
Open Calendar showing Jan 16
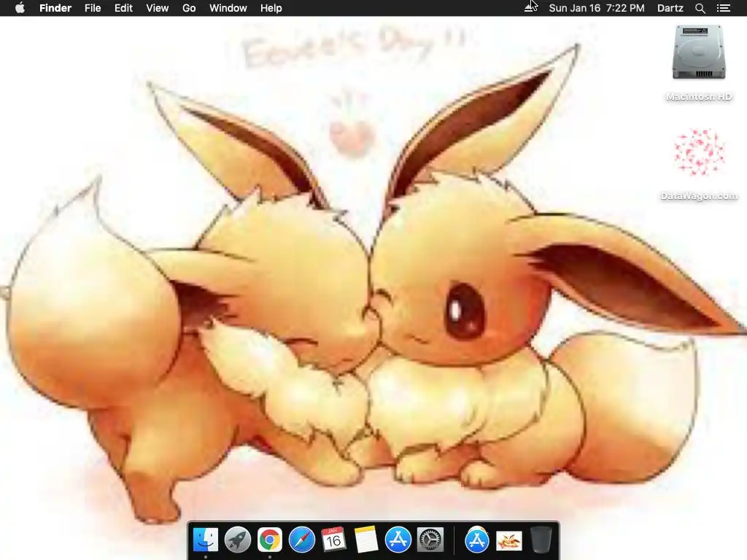333,540
